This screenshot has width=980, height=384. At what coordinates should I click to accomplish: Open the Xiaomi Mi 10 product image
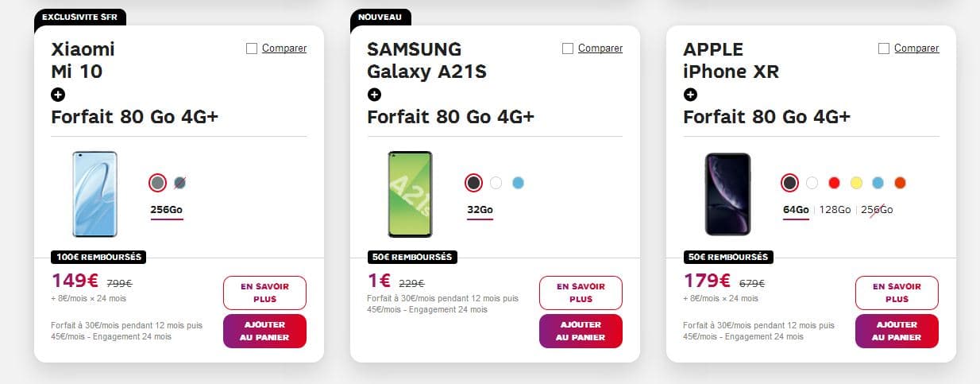(x=95, y=194)
